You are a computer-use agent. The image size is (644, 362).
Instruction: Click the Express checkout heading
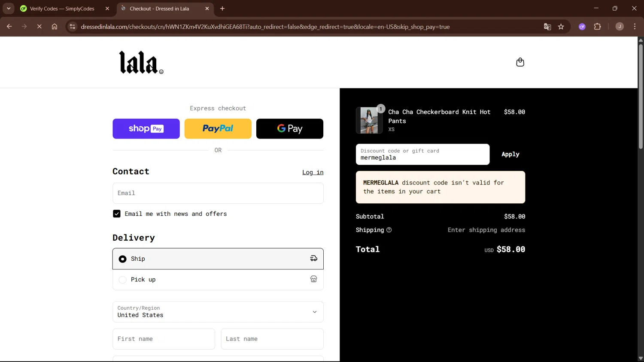point(218,109)
